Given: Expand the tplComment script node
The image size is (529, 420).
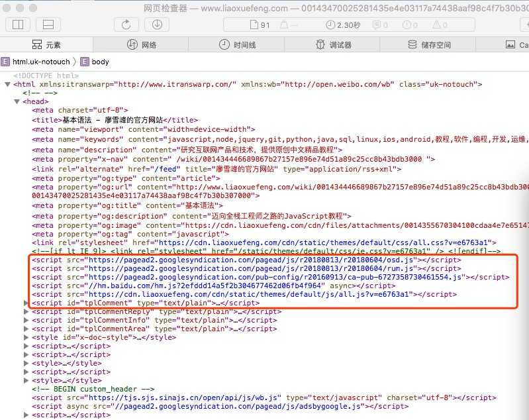Looking at the screenshot, I should click(x=26, y=303).
